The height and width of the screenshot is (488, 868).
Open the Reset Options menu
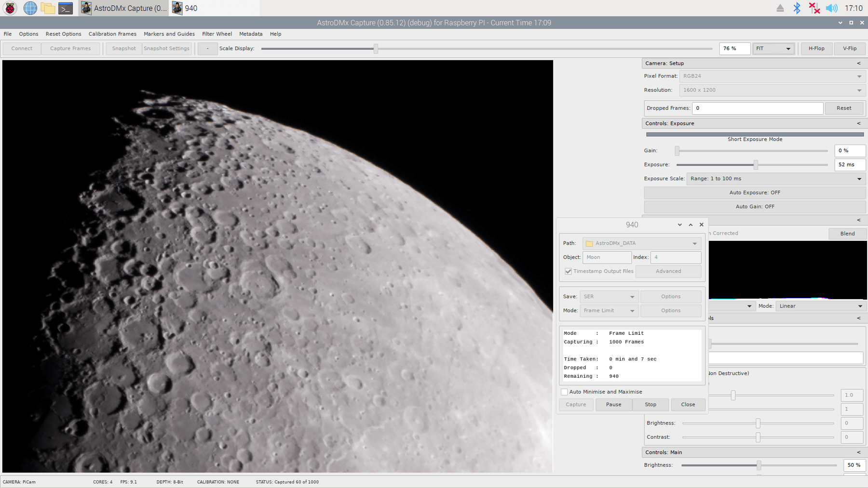tap(63, 34)
